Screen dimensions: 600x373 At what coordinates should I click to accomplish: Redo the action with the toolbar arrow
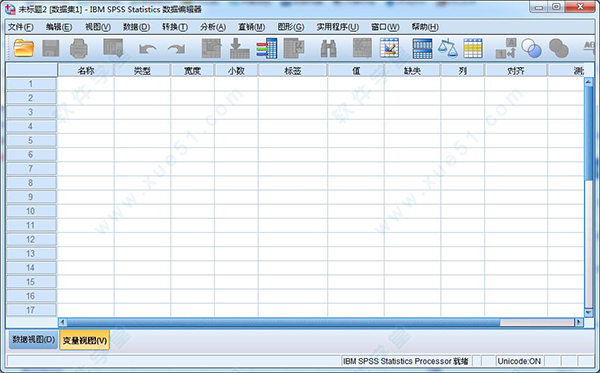[176, 49]
